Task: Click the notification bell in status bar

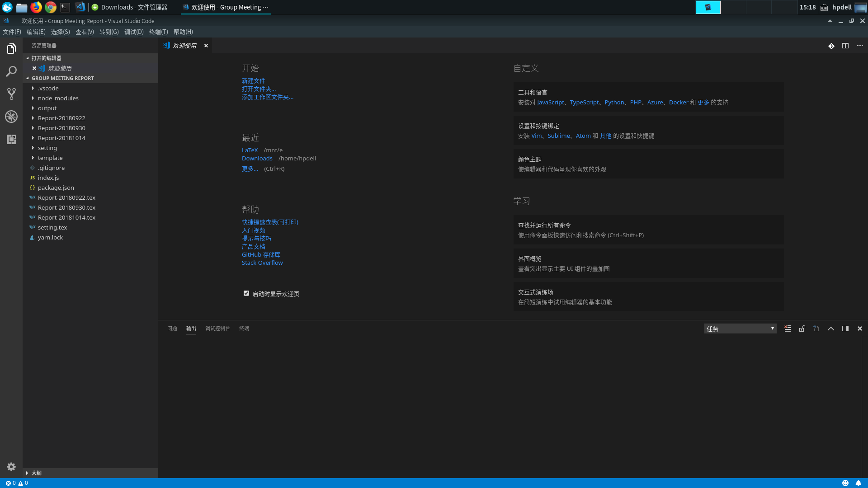Action: pos(858,483)
